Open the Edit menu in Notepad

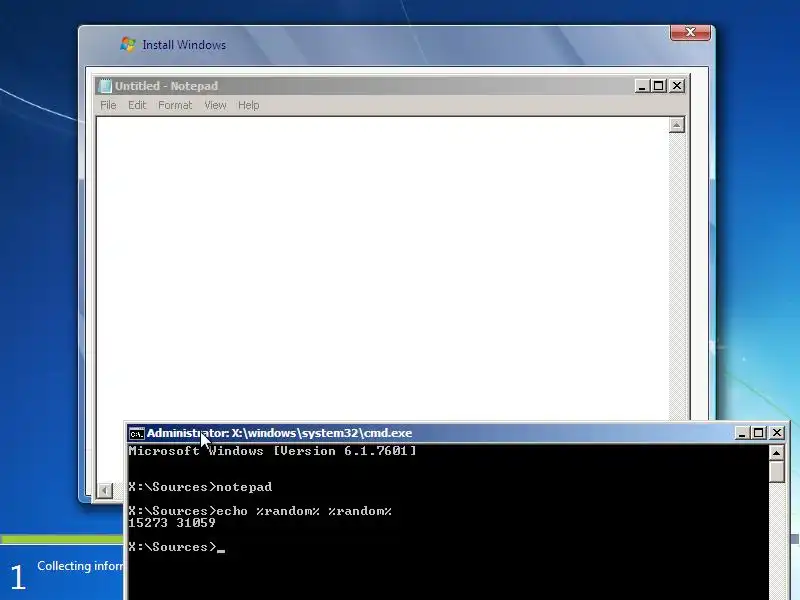137,105
